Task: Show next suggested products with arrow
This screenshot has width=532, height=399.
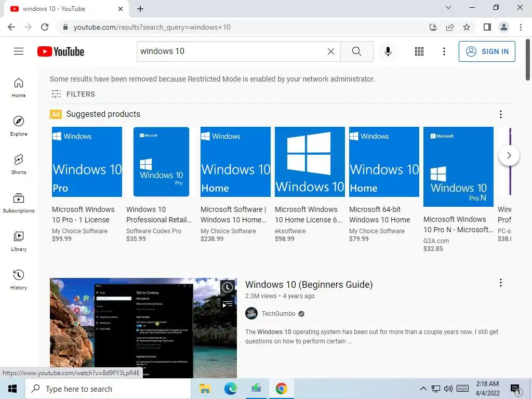Action: coord(509,155)
